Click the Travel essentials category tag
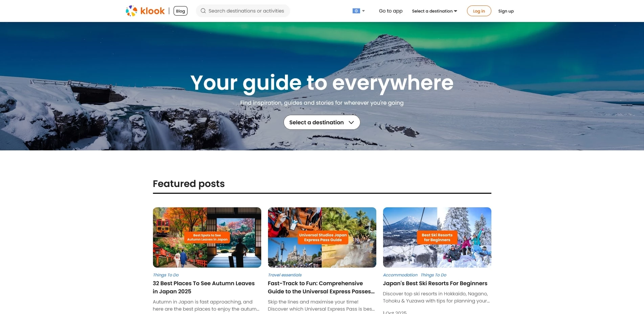 tap(285, 275)
